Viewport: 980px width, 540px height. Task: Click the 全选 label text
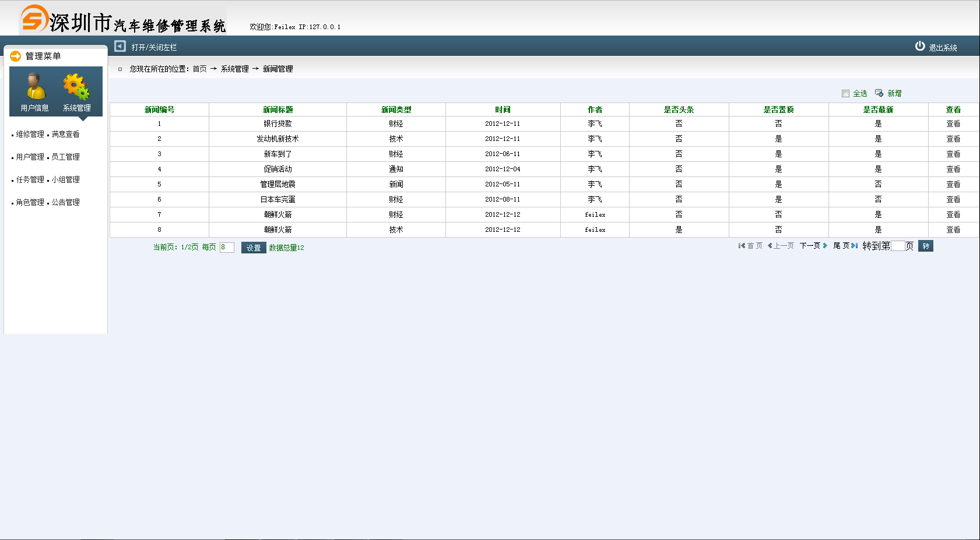pos(860,93)
